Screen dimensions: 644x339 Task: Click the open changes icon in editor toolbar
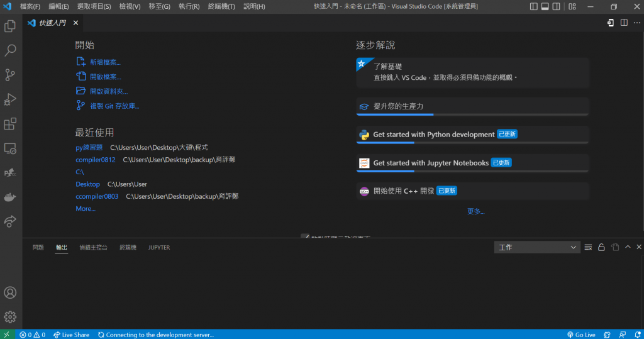[611, 23]
